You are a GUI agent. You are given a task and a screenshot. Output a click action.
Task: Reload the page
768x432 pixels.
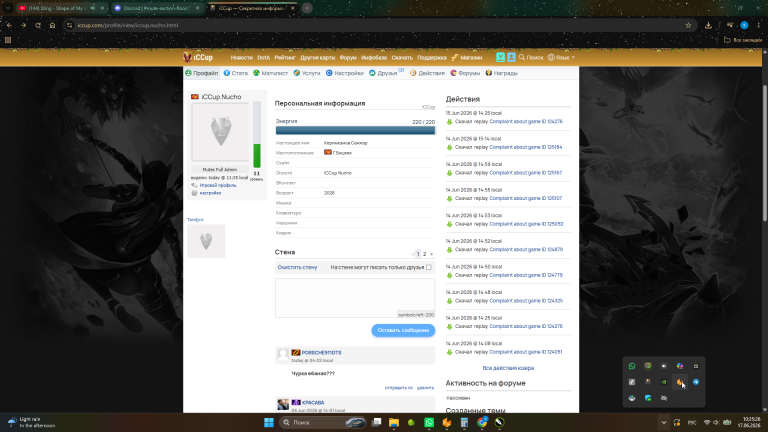pyautogui.click(x=38, y=25)
